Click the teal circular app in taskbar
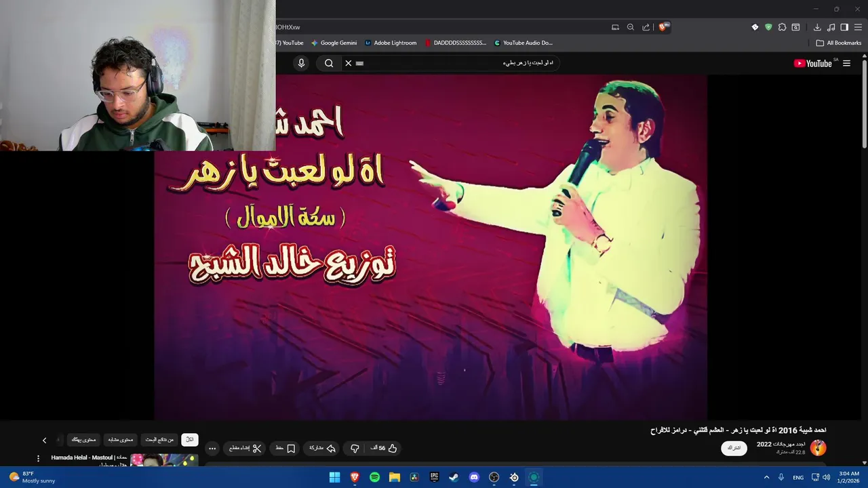868x488 pixels. pos(534,477)
